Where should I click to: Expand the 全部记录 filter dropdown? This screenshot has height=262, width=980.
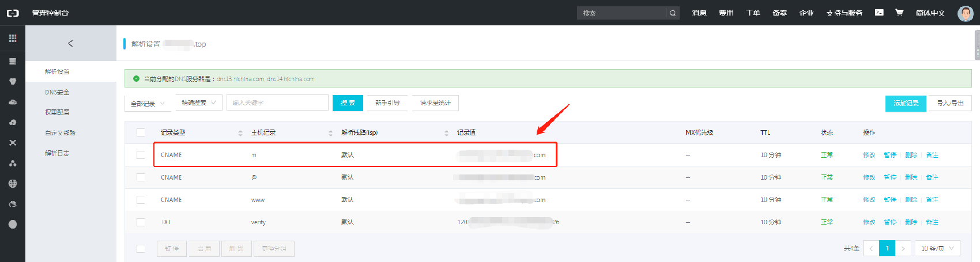(148, 103)
